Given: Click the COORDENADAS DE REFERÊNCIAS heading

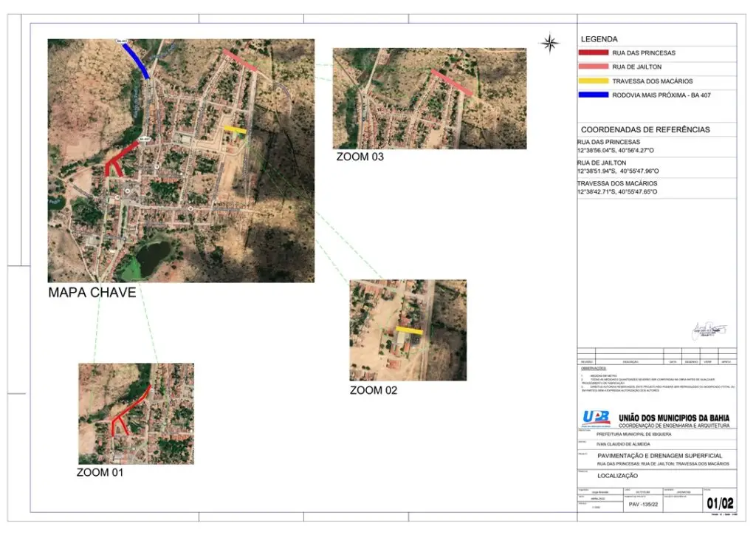Looking at the screenshot, I should point(645,130).
